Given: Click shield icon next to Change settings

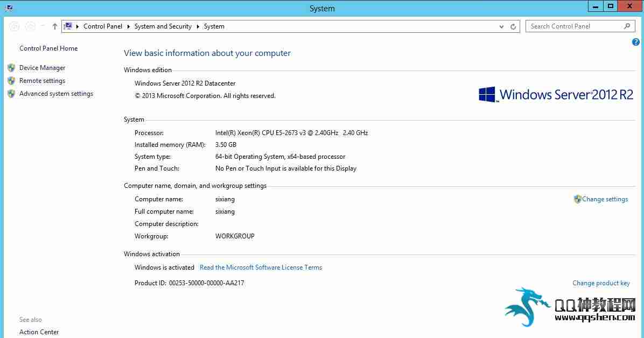Looking at the screenshot, I should pos(577,199).
